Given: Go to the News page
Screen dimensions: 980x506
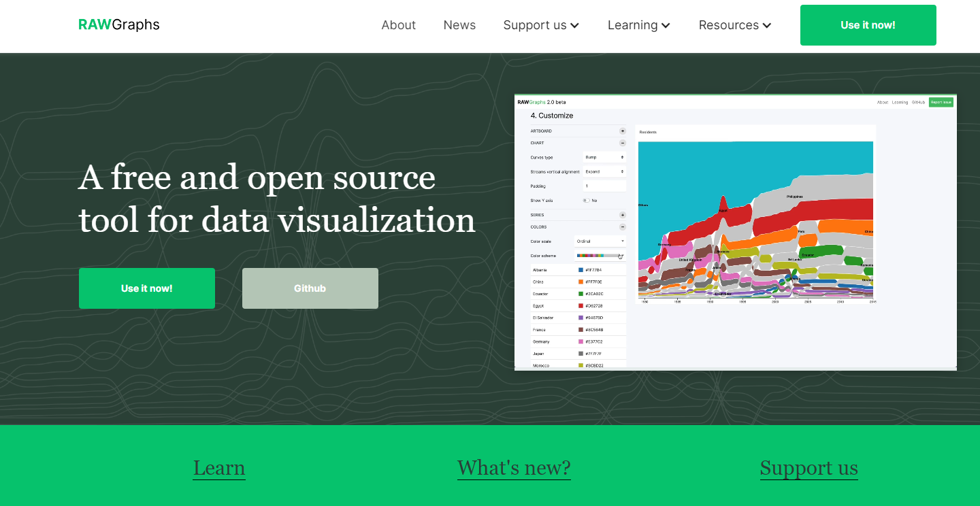Looking at the screenshot, I should (459, 25).
